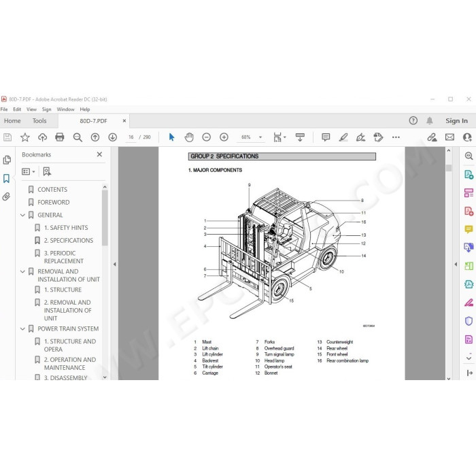The height and width of the screenshot is (476, 476).
Task: Collapse left navigation pane arrow
Action: pos(115,265)
